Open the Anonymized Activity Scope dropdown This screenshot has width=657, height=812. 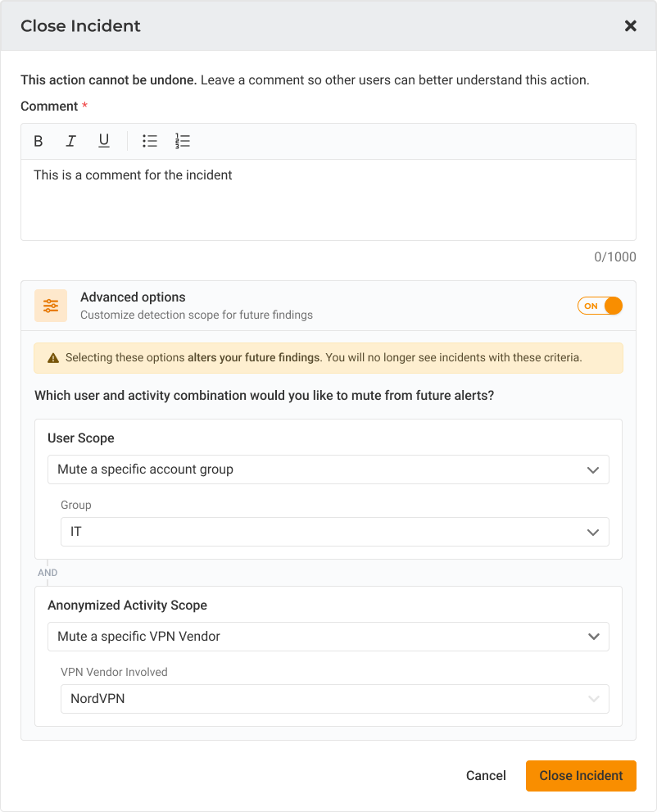(x=328, y=637)
